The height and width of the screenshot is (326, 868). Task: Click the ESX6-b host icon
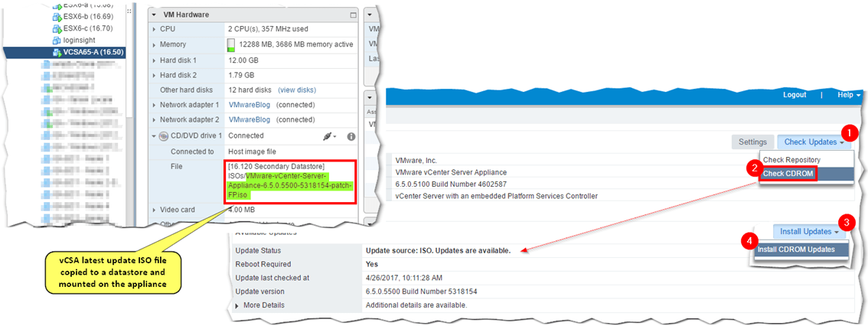coord(57,17)
